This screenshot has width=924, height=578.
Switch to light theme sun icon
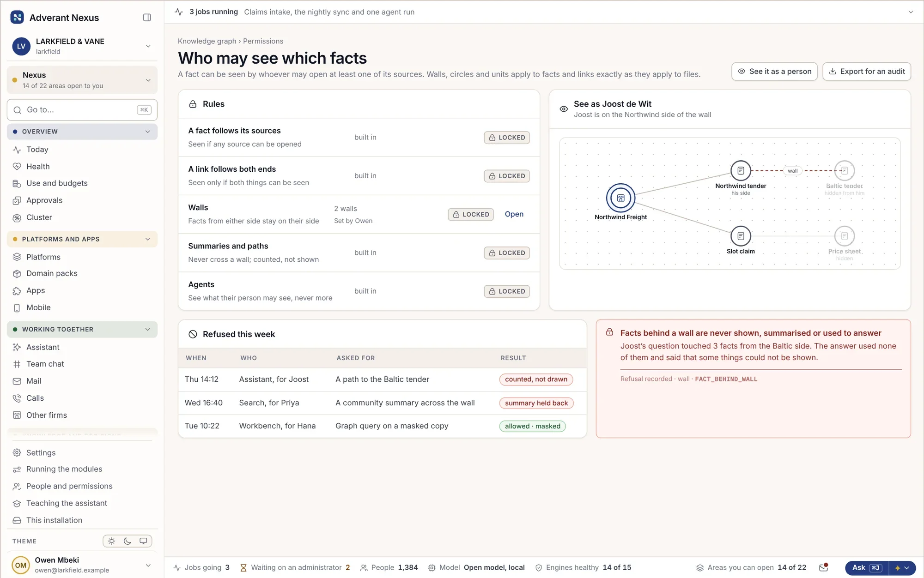(111, 541)
